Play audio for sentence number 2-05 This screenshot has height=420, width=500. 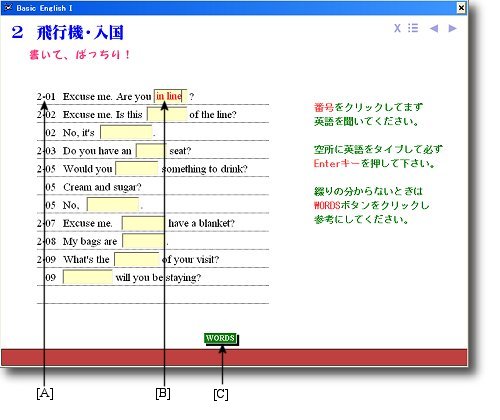[x=46, y=169]
